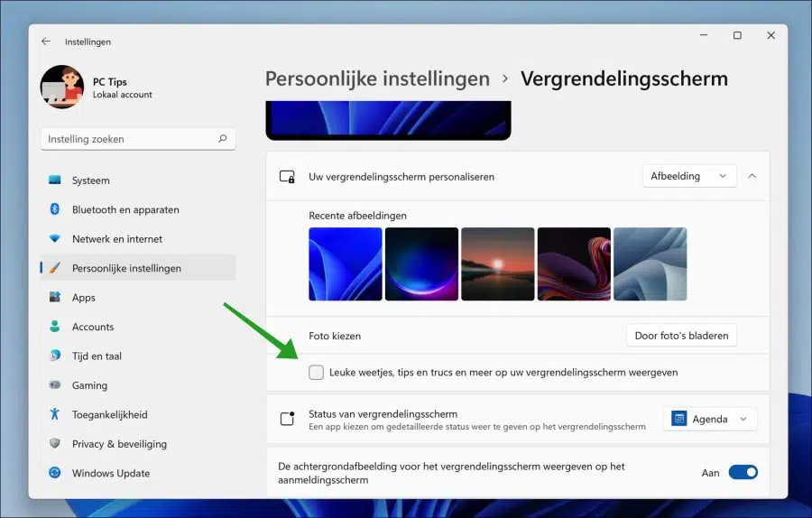Screen dimensions: 812x518
Task: Click the Apps icon in sidebar
Action: 55,297
